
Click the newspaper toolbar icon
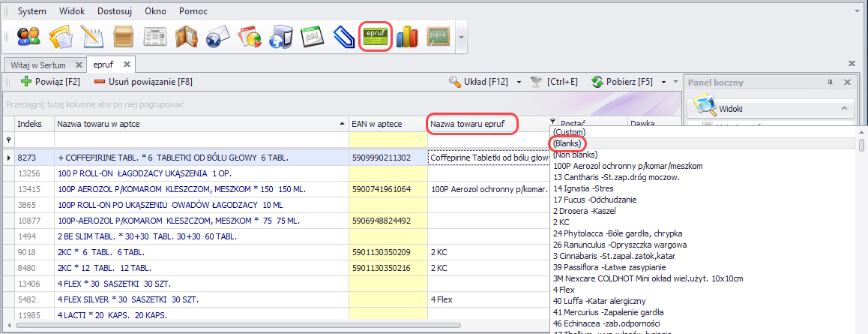(x=155, y=36)
